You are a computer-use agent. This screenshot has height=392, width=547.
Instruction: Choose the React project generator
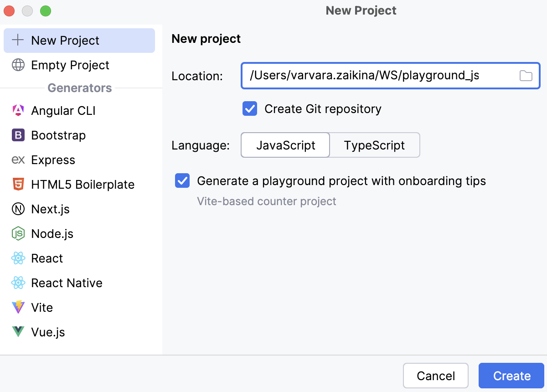click(x=46, y=258)
